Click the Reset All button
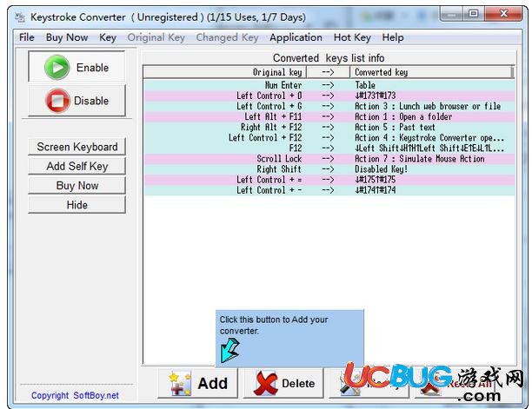The image size is (532, 409). click(x=455, y=383)
